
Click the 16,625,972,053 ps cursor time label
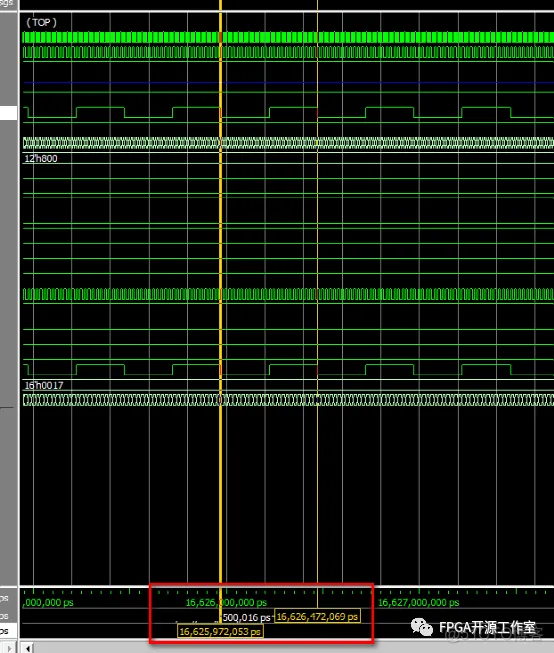tap(220, 631)
